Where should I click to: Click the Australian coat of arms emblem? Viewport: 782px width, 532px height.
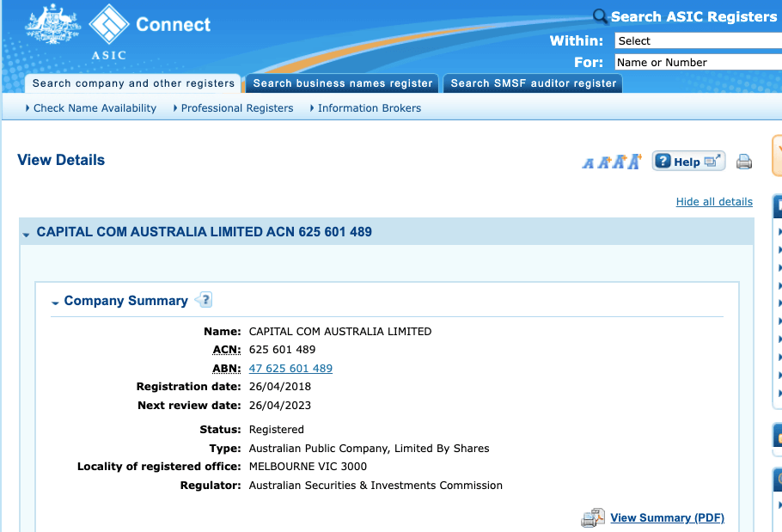[52, 23]
